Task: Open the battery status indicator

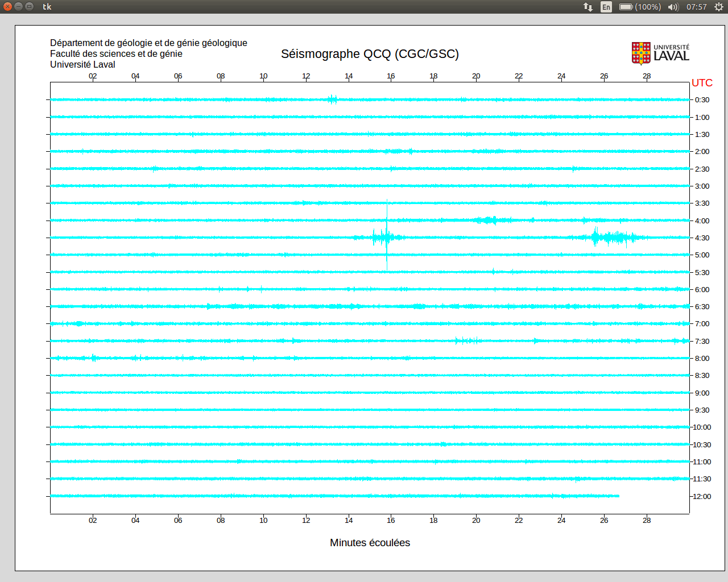Action: [640, 7]
